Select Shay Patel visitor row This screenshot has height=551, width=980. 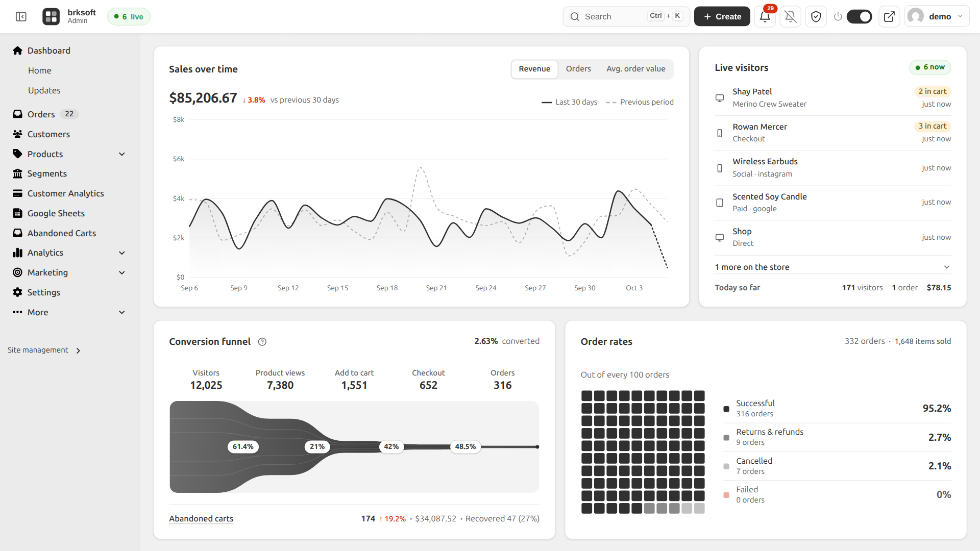[832, 98]
